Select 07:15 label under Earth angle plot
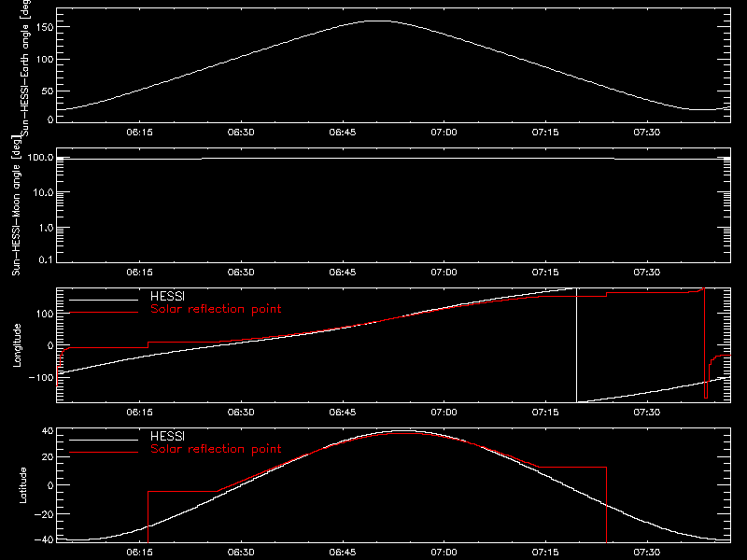The width and height of the screenshot is (747, 560). coord(545,133)
